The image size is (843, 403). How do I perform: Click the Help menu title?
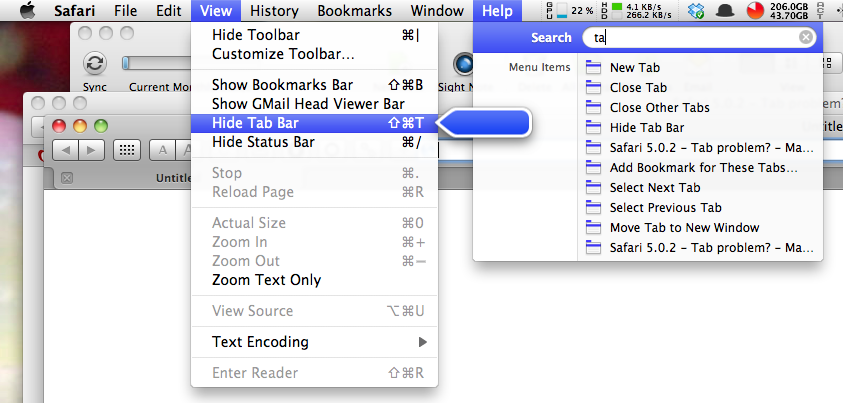(497, 11)
